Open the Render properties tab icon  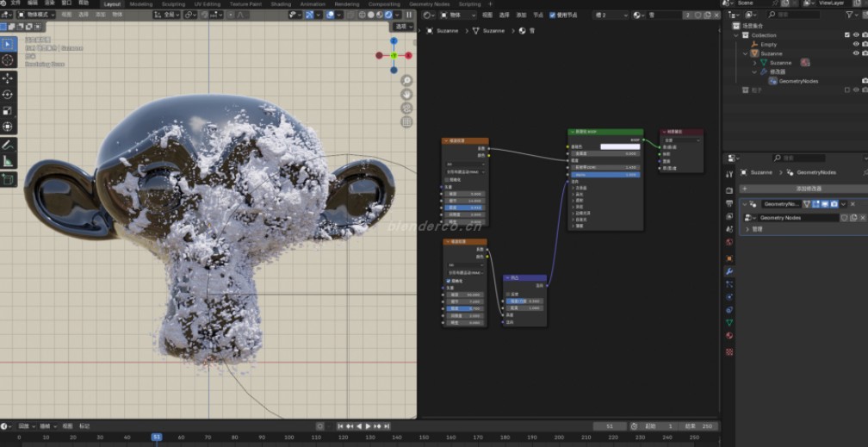click(x=729, y=190)
